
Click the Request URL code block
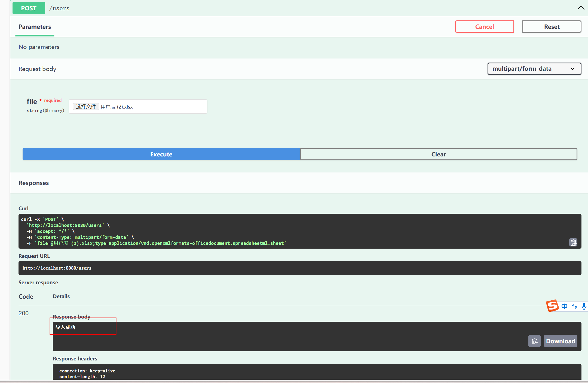pyautogui.click(x=299, y=268)
